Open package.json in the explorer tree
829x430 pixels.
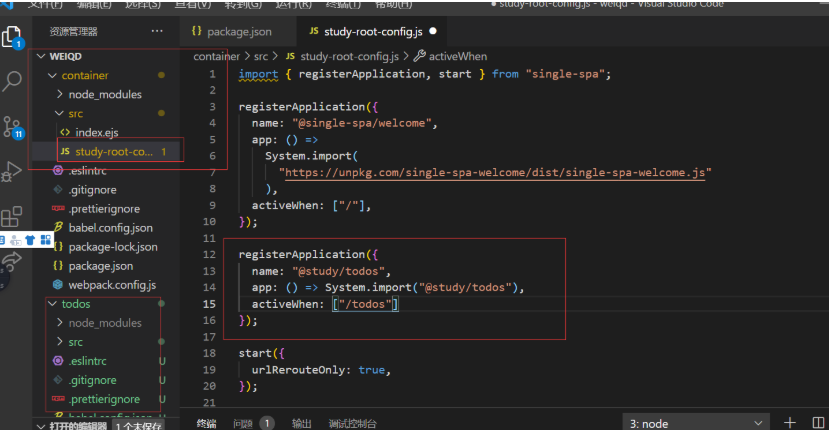point(100,266)
